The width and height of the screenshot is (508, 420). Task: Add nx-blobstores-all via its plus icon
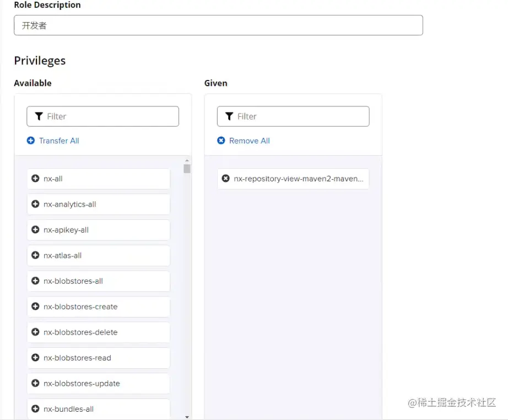point(35,281)
